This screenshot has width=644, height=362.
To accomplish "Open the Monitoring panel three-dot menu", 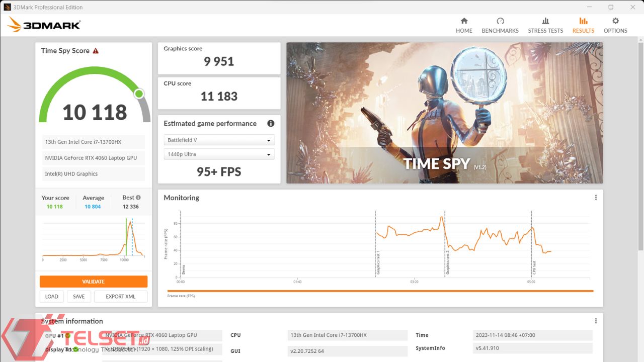I will pyautogui.click(x=596, y=198).
